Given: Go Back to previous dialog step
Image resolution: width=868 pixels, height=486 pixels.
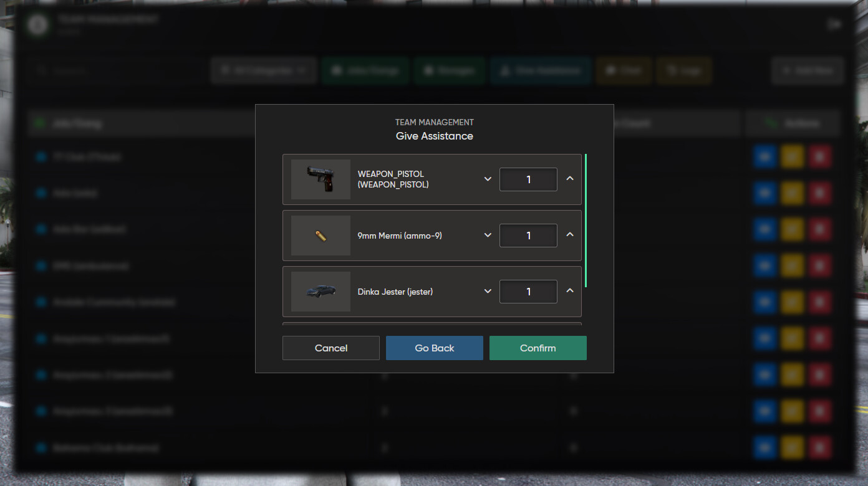Looking at the screenshot, I should pos(435,348).
